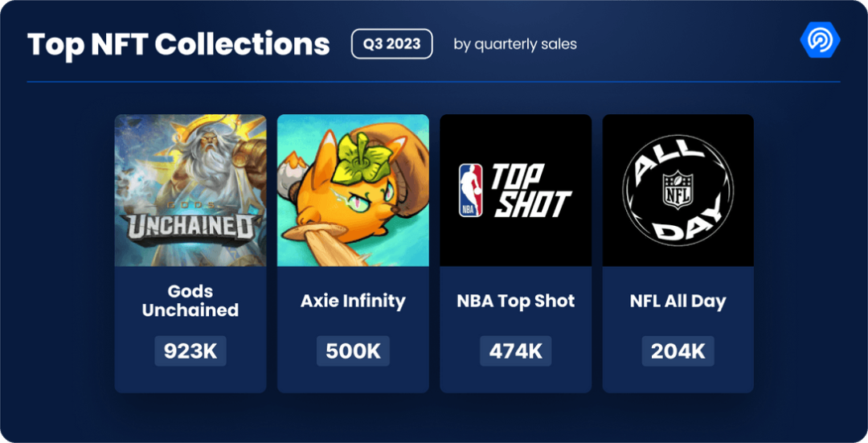Click the NFL All Day logo image
Image resolution: width=868 pixels, height=443 pixels.
[x=678, y=191]
